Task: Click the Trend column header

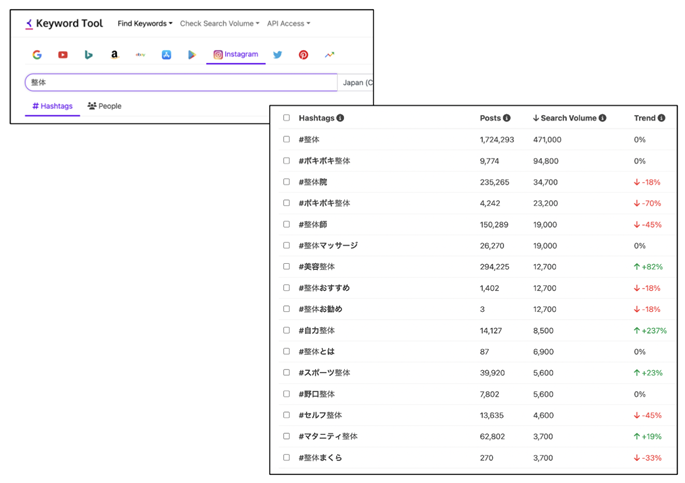Action: [x=645, y=118]
